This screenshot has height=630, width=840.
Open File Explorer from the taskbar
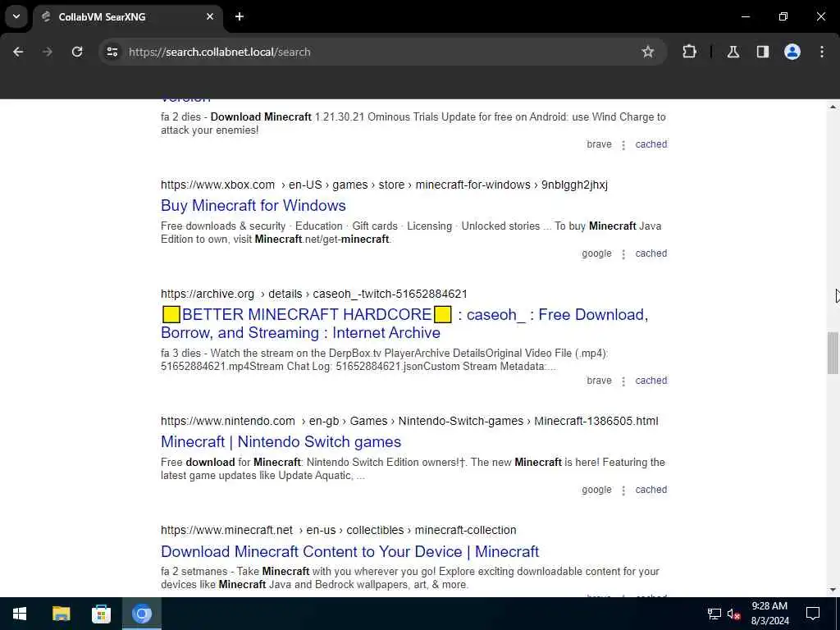pos(61,614)
